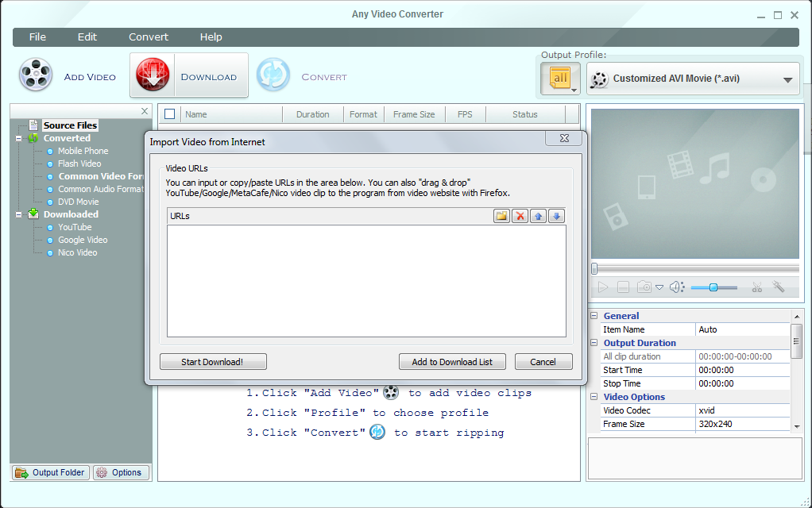Image resolution: width=812 pixels, height=508 pixels.
Task: Cancel the import video dialog
Action: click(x=543, y=362)
